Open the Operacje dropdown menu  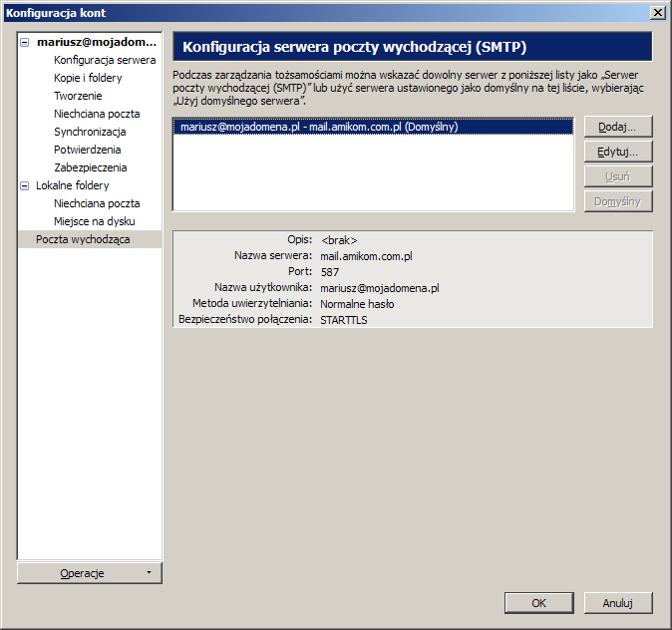tap(89, 573)
